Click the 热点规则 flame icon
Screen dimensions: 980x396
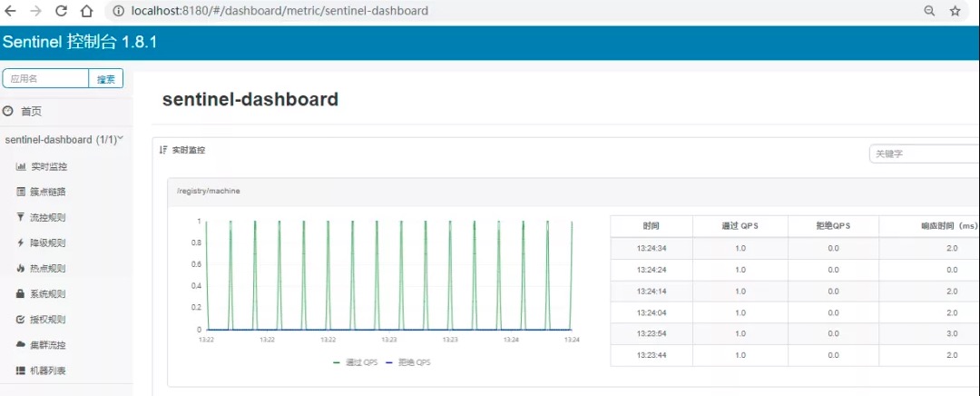pos(20,268)
